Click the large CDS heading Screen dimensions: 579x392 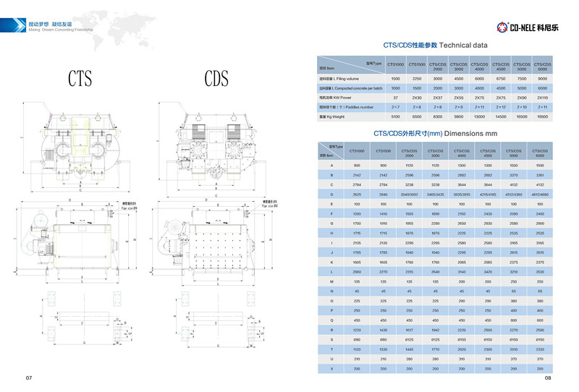point(216,78)
